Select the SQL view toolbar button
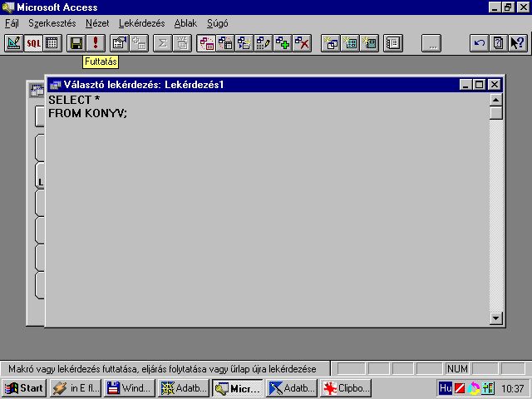The width and height of the screenshot is (532, 399). coord(33,43)
